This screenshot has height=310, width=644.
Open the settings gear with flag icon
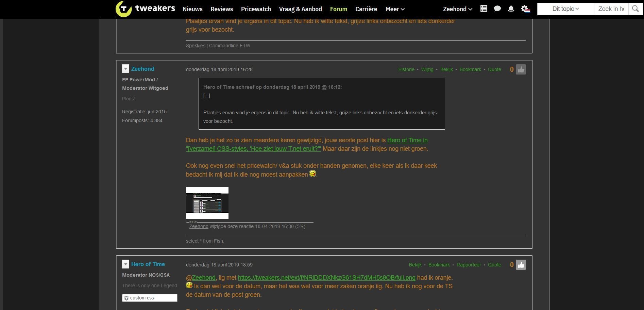tap(525, 9)
